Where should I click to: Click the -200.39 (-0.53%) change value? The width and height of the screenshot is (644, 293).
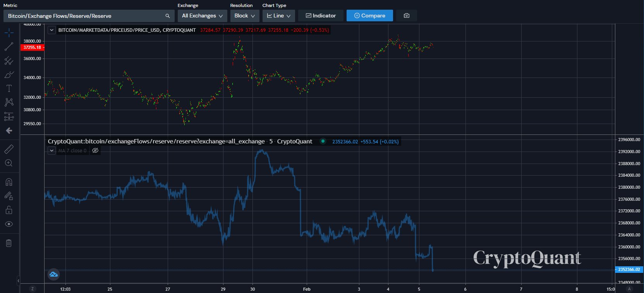point(310,30)
